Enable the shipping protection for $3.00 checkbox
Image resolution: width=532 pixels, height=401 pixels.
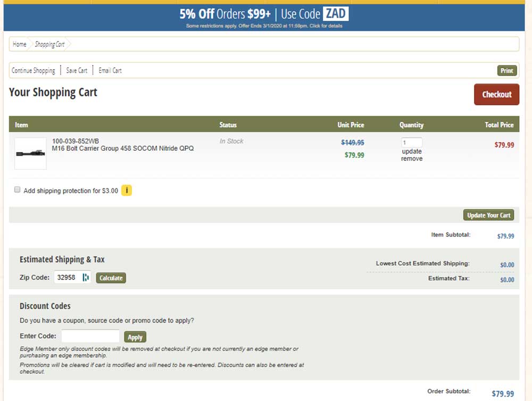(18, 190)
